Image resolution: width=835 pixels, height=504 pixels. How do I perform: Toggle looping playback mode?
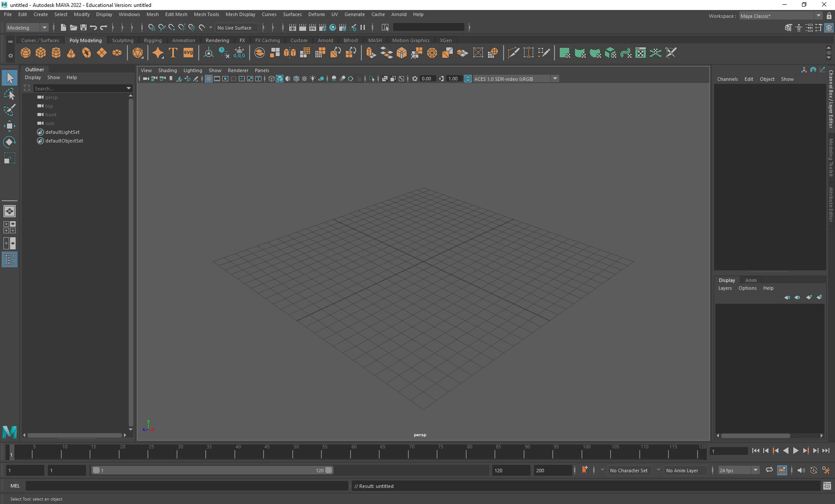[769, 470]
